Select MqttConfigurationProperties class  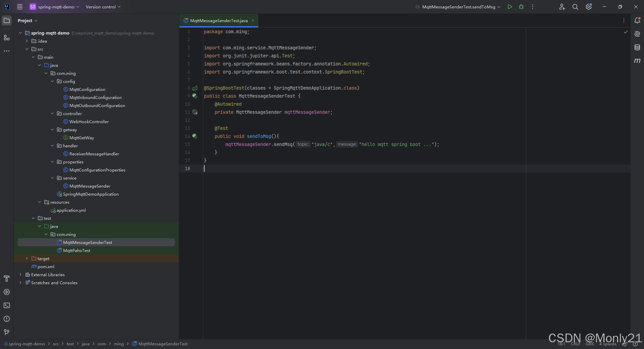pyautogui.click(x=97, y=170)
